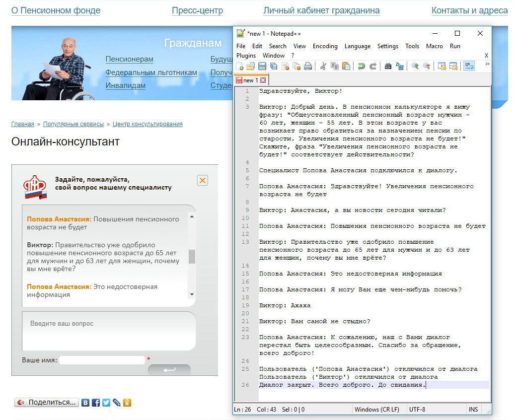Close the chat with the orange X button

[x=202, y=180]
